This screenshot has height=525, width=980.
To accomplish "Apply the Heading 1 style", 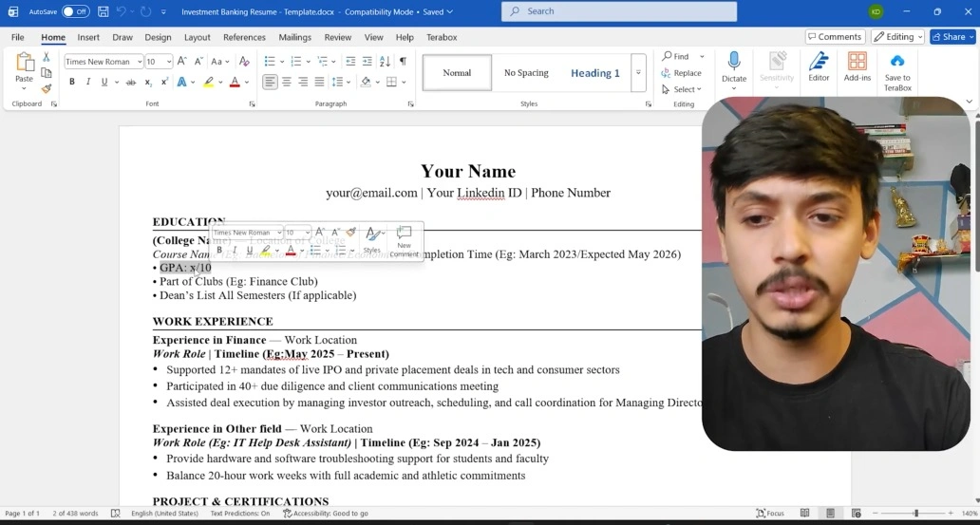I will point(595,73).
